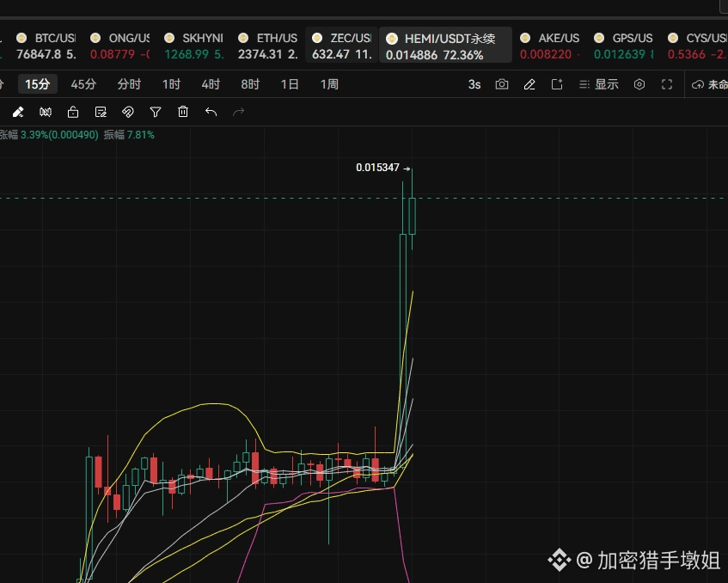Click HEMI price 0.014886 value

(x=412, y=55)
